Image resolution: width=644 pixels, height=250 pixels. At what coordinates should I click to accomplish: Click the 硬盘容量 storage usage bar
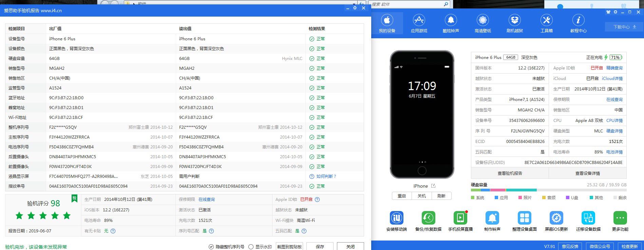coord(549,190)
